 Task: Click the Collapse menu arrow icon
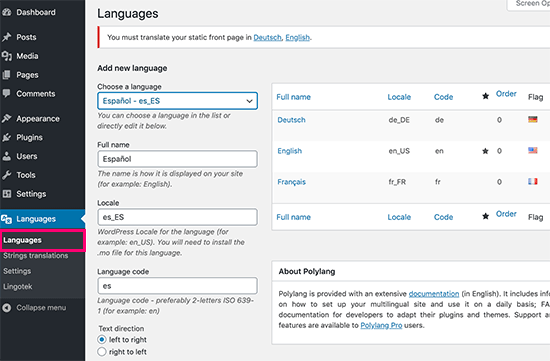[x=7, y=308]
